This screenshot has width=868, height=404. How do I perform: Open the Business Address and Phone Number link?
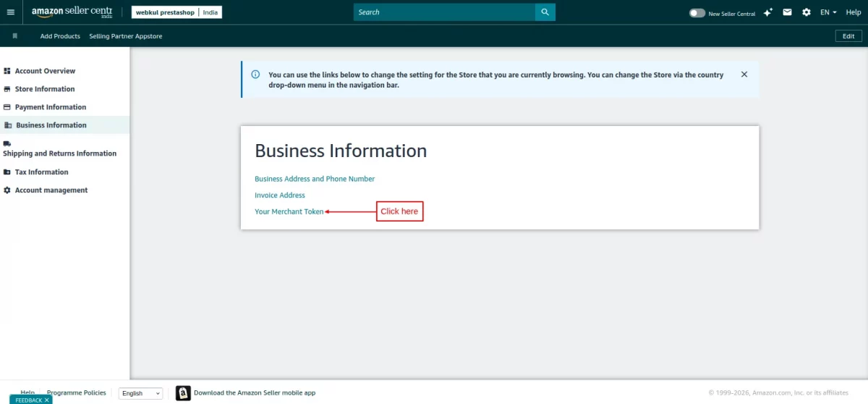click(315, 179)
